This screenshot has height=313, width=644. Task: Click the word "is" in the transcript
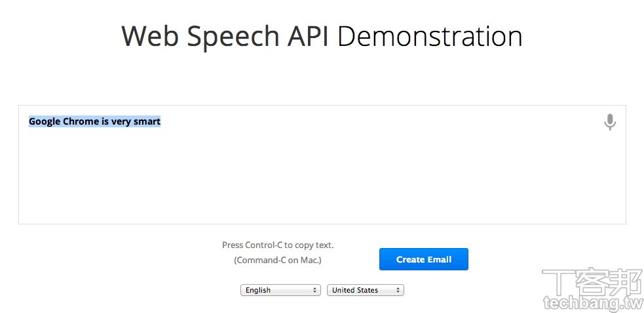pos(105,121)
